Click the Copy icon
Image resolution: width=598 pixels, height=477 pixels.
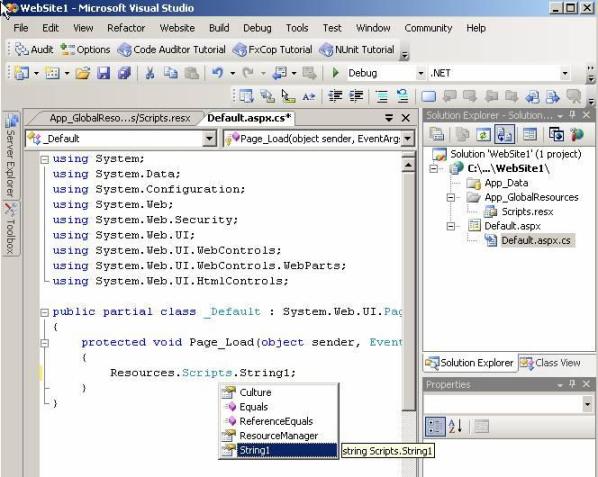click(x=170, y=72)
